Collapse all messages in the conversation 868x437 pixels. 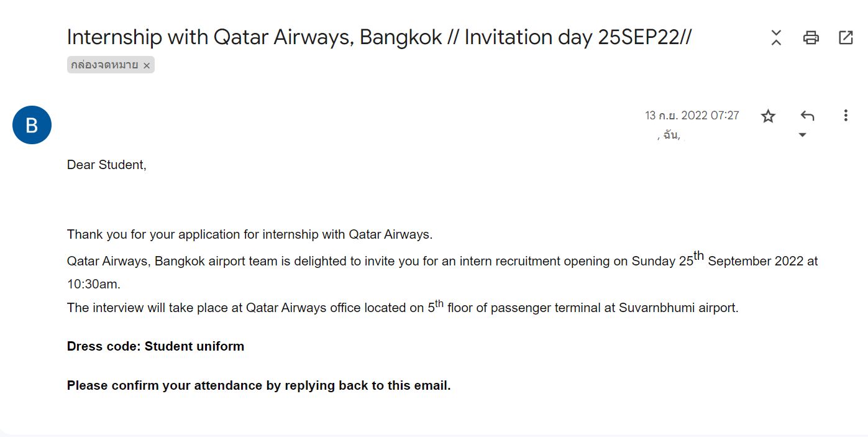click(x=776, y=37)
